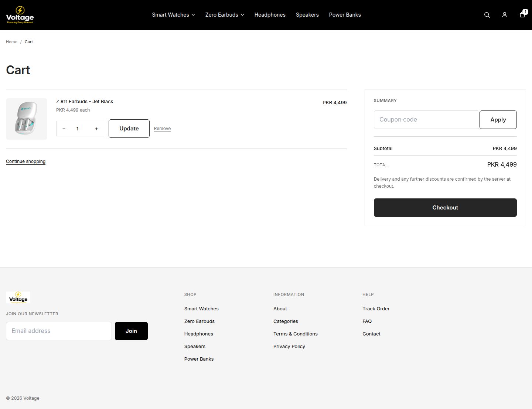Increase quantity with the plus button
The image size is (532, 409).
pyautogui.click(x=96, y=129)
